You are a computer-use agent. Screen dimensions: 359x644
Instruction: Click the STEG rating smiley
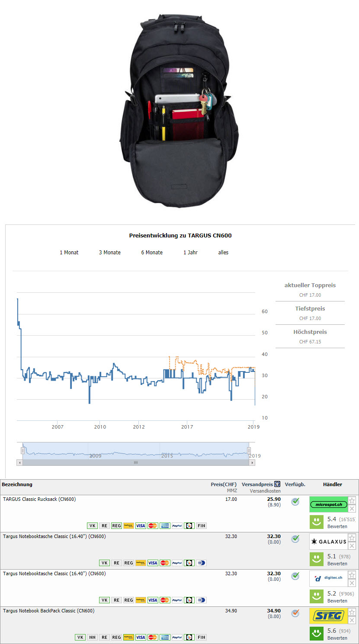click(x=317, y=634)
